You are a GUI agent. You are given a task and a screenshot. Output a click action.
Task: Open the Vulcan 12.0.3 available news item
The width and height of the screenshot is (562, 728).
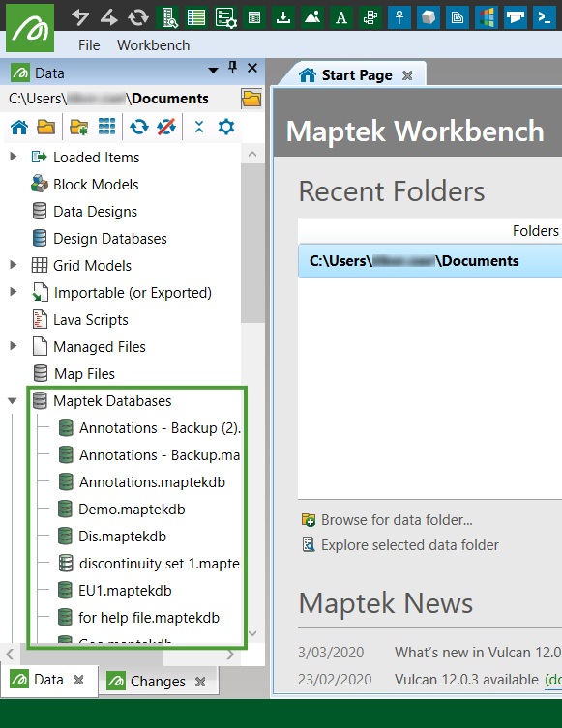coord(466,680)
